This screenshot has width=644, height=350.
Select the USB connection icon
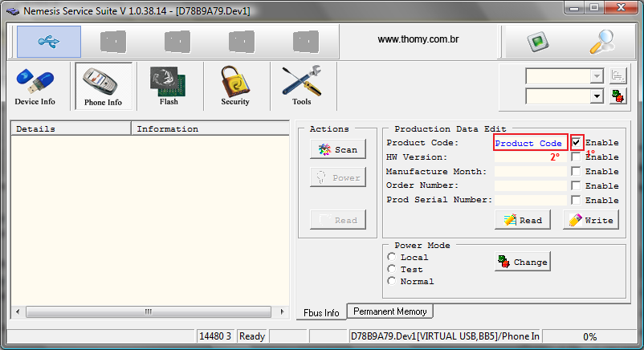[49, 42]
